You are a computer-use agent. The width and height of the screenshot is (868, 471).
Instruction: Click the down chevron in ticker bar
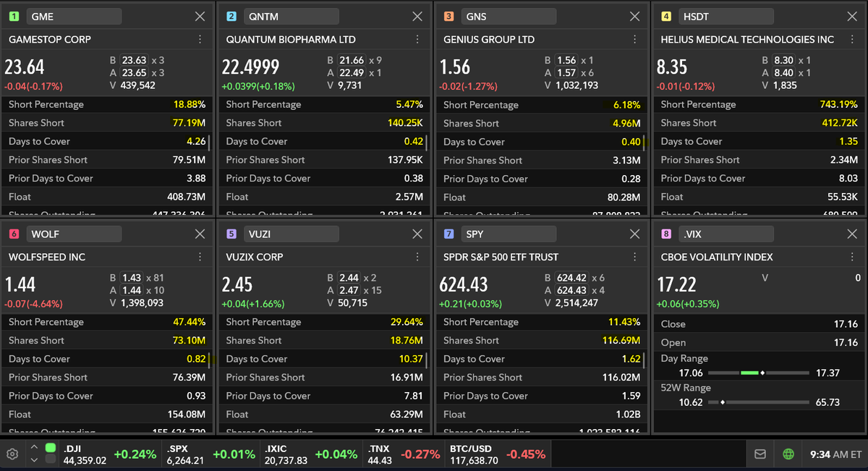(34, 460)
